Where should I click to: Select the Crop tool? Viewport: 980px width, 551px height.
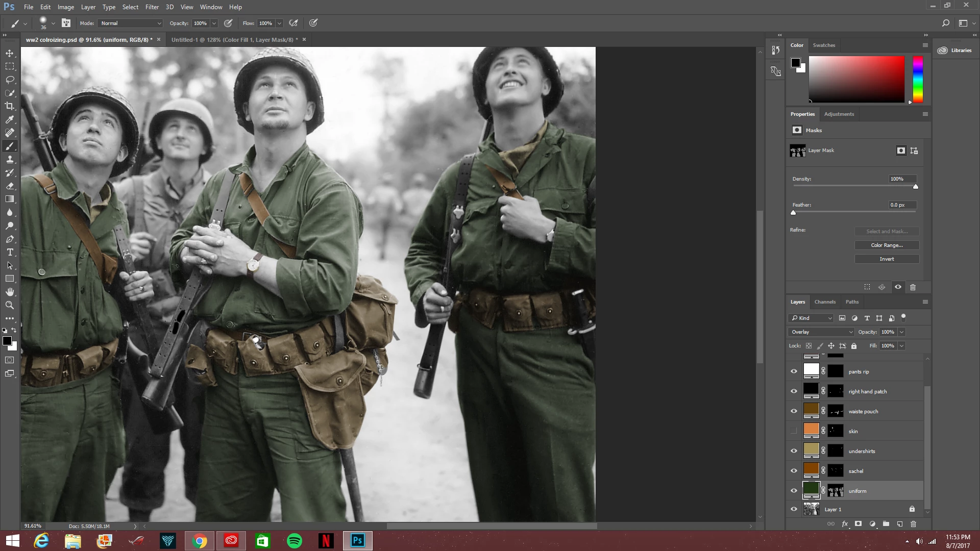pyautogui.click(x=10, y=106)
